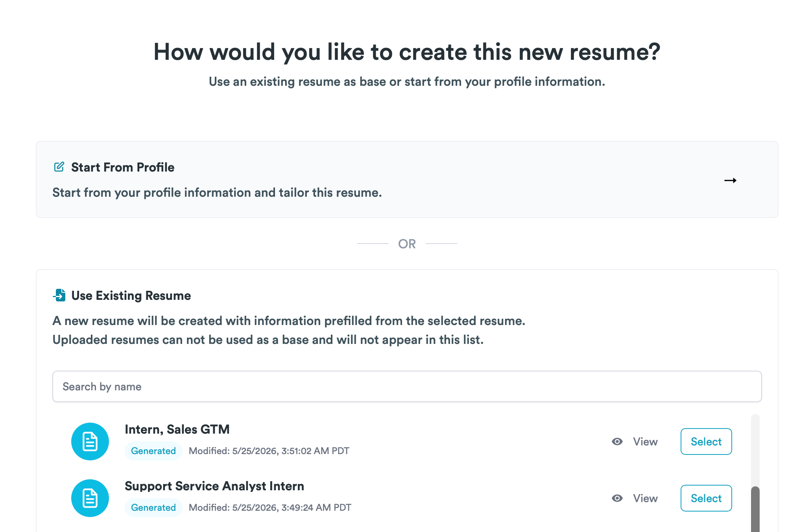Click the Intern, Sales GTM title
Viewport: 812px width, 532px height.
[177, 429]
